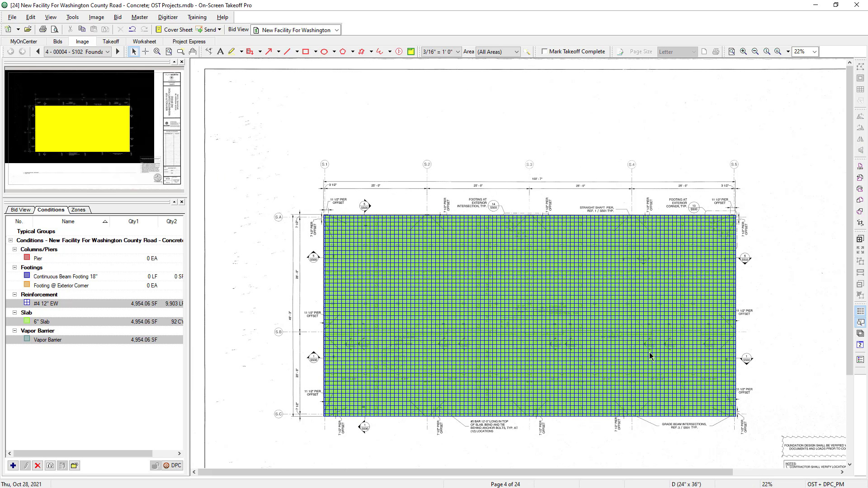Open the Digitizer menu
The height and width of the screenshot is (488, 868).
click(168, 17)
